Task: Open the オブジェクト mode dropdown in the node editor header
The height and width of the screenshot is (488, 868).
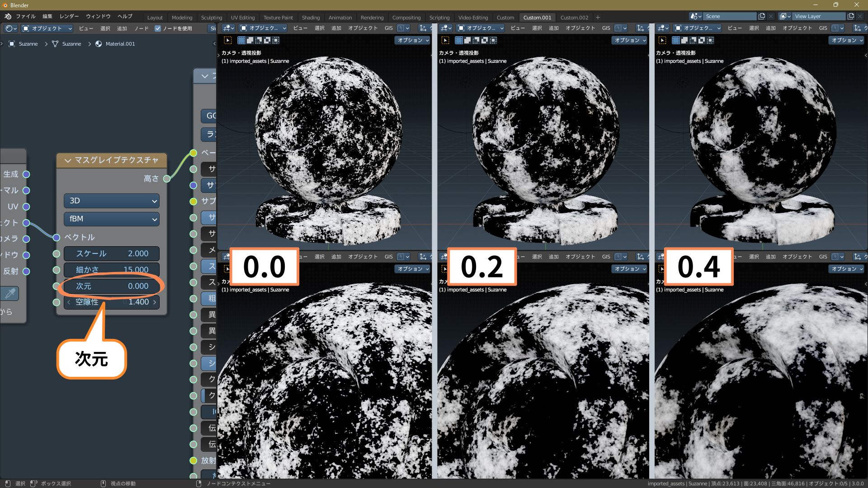Action: 47,28
